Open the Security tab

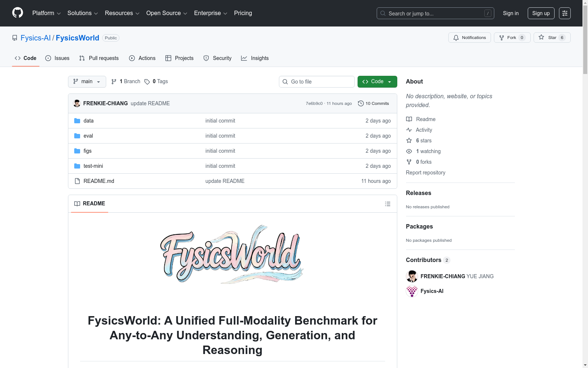pos(218,58)
